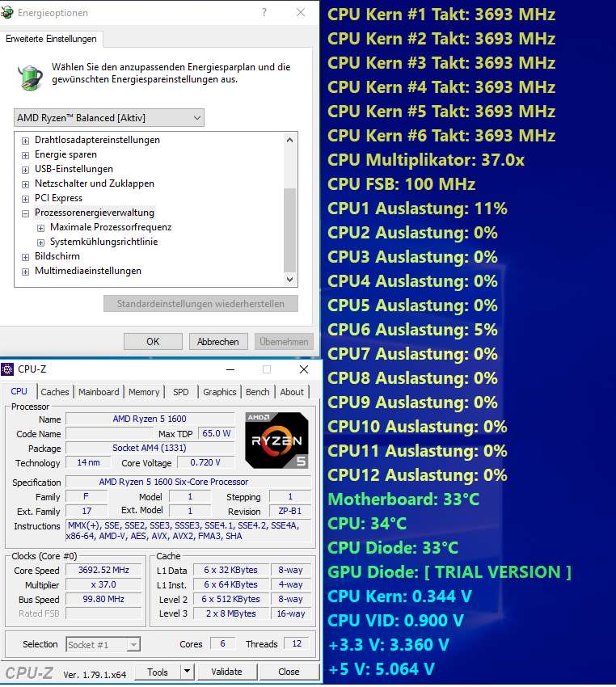Expand Systemkühlungsrichtlinie node
Viewport: 616px width, 687px height.
tap(40, 242)
